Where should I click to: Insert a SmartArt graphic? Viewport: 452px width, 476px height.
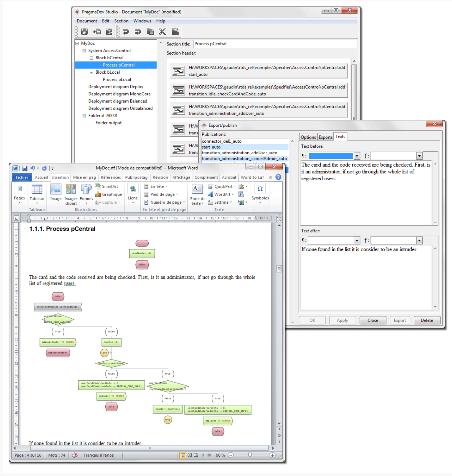tap(107, 186)
